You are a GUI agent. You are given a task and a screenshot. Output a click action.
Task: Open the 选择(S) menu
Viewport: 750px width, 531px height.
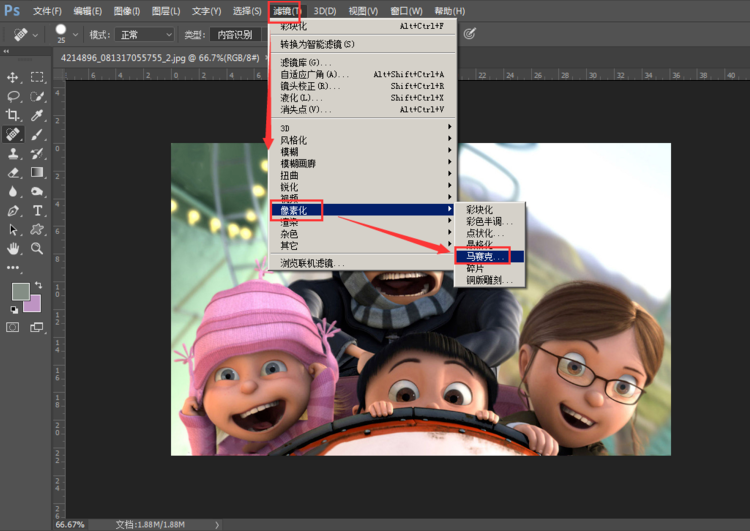point(247,11)
